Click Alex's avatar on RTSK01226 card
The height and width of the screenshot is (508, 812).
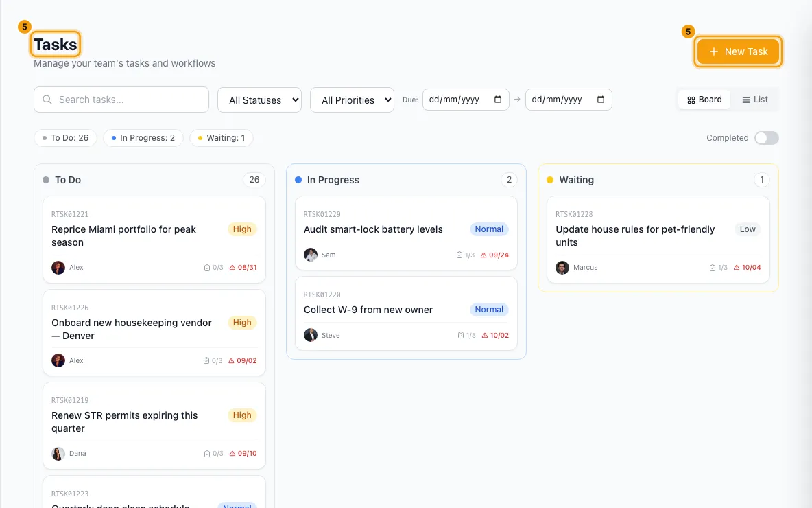pos(58,360)
